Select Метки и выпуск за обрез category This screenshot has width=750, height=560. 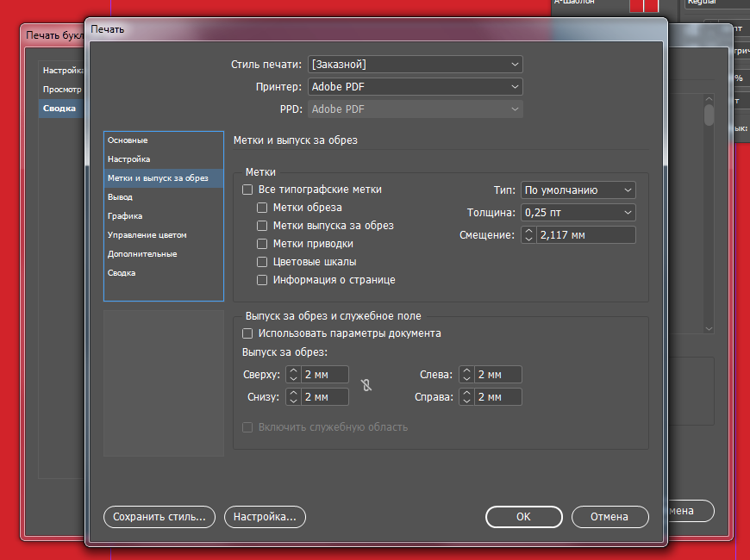[x=164, y=178]
